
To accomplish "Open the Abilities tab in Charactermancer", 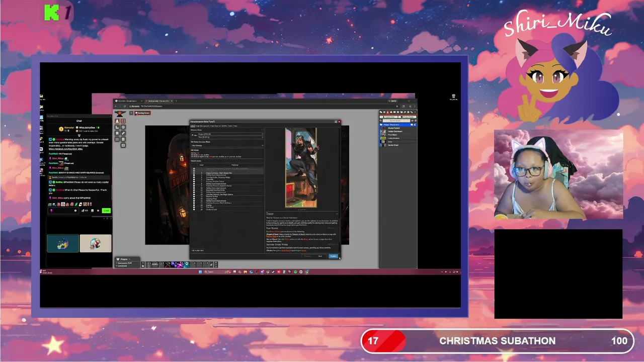I will [224, 126].
